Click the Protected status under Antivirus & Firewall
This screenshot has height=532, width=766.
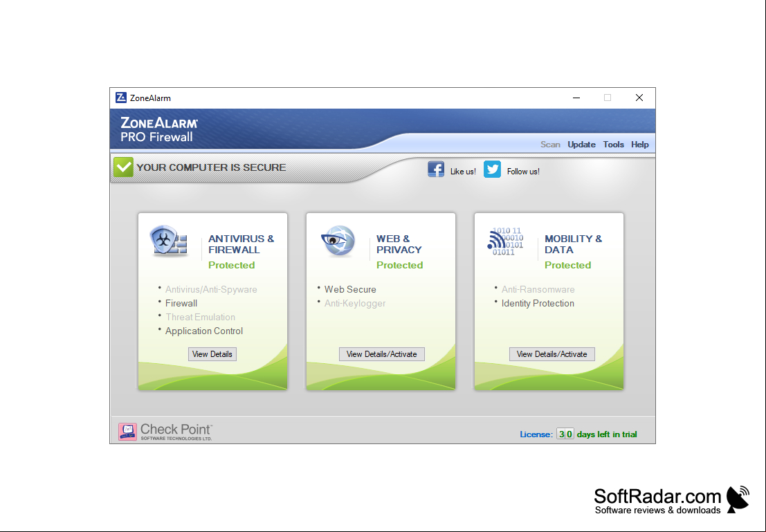232,265
